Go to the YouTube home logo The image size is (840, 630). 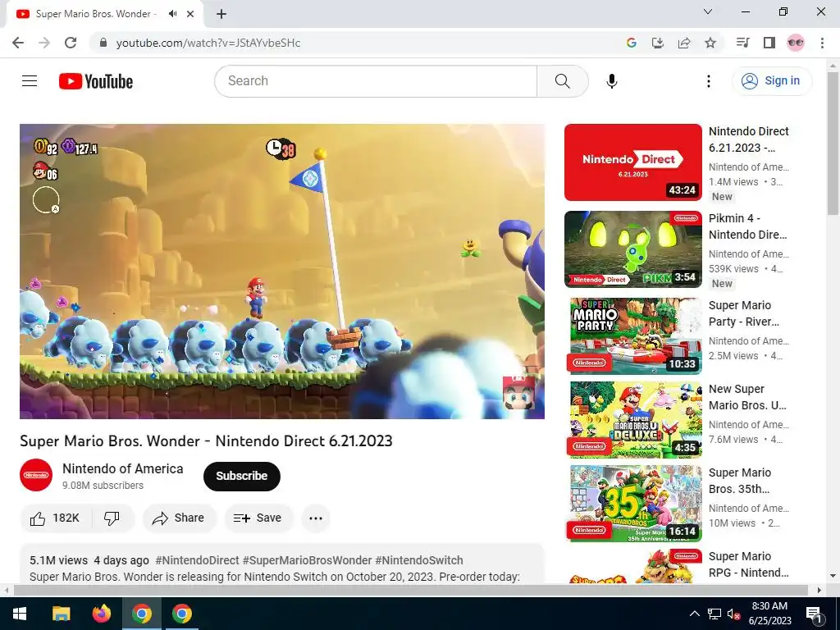[96, 81]
